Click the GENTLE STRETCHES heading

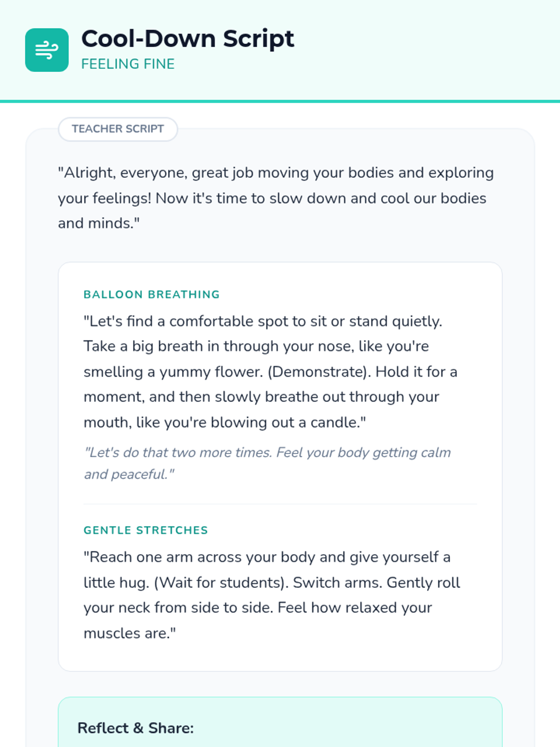(x=146, y=530)
